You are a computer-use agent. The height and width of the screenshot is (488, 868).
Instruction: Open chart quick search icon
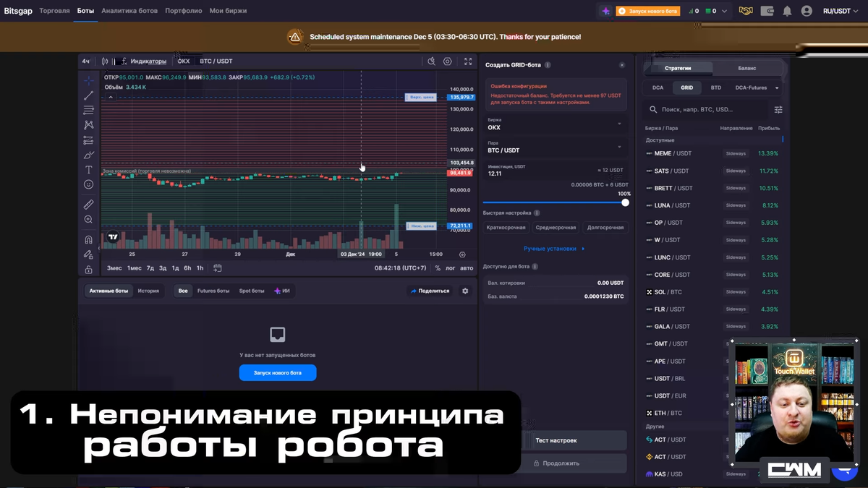(x=431, y=61)
